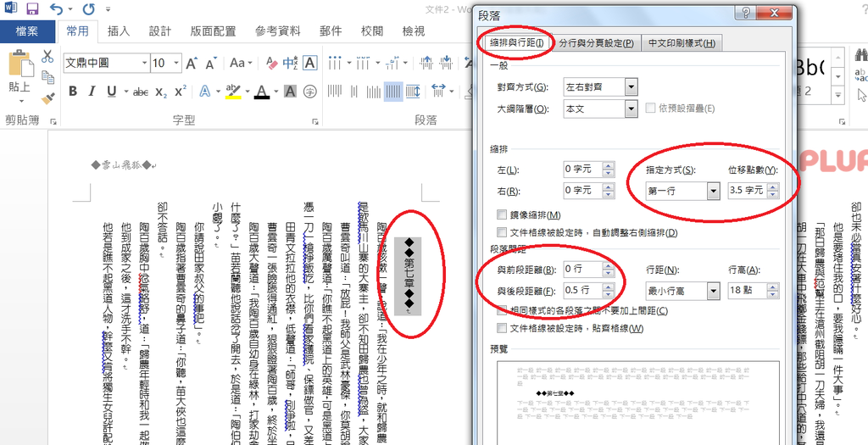Screen dimensions: 868x445
Task: Click the increase indent icon in the ribbon
Action: 446,63
